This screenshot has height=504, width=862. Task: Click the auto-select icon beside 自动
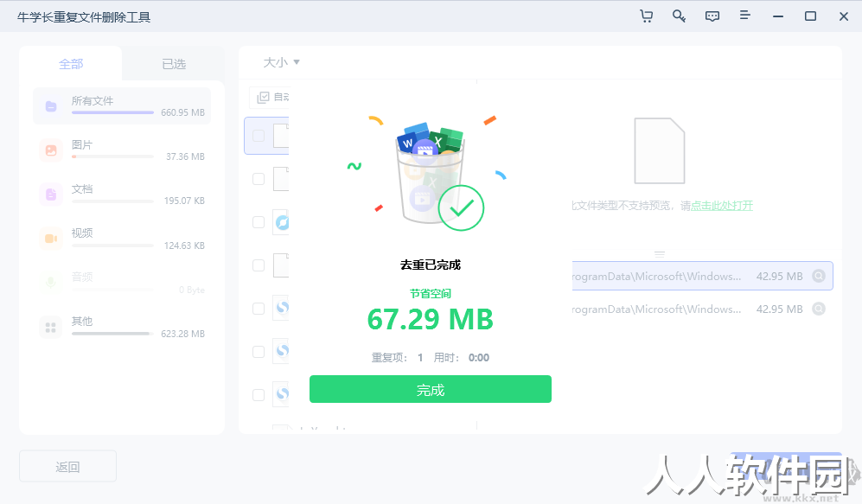pos(264,98)
